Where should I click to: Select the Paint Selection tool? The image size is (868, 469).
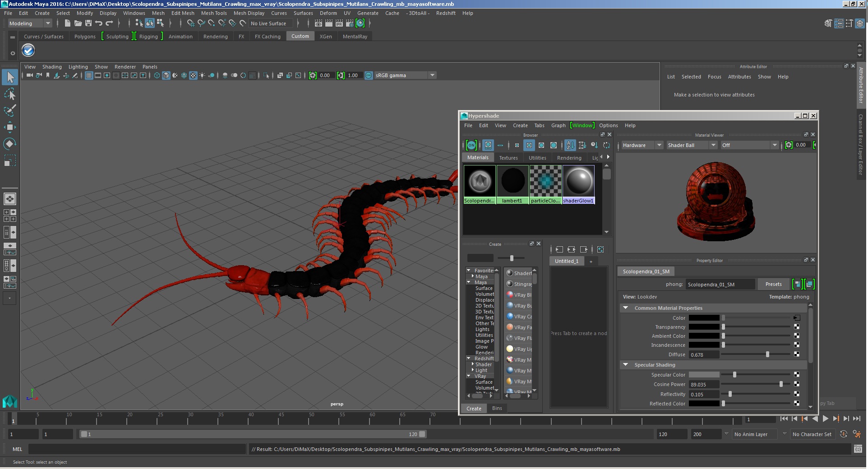(x=10, y=110)
